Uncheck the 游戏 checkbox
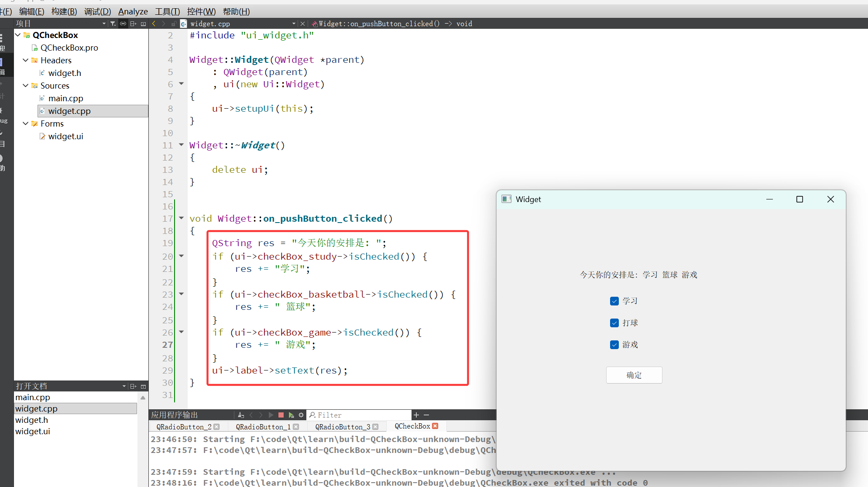This screenshot has width=868, height=487. coord(614,345)
